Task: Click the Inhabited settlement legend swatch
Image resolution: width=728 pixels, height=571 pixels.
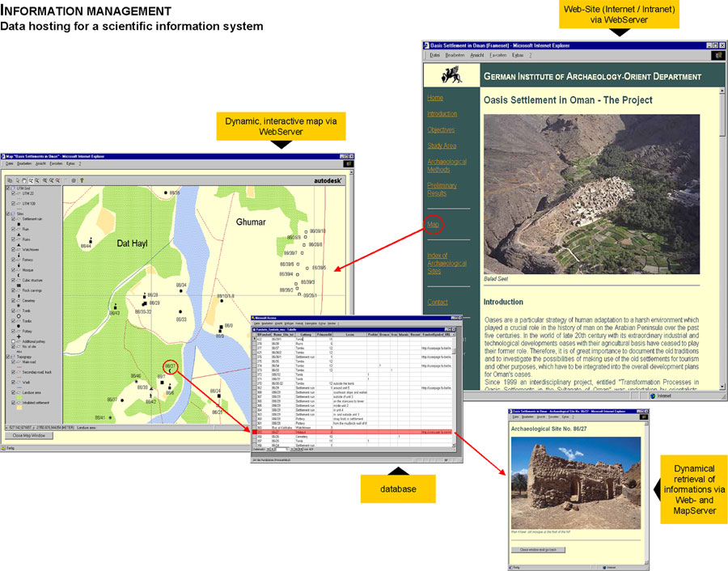Action: [19, 408]
